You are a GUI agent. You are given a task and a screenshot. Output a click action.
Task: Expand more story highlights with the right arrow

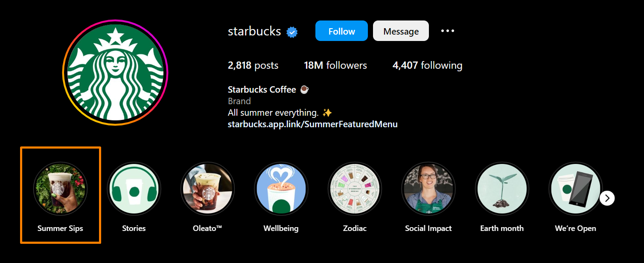607,198
